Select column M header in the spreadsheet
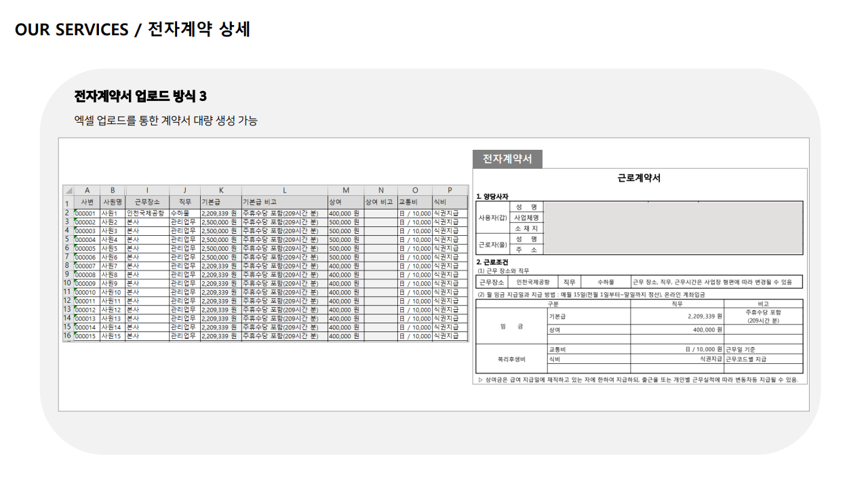 [346, 190]
